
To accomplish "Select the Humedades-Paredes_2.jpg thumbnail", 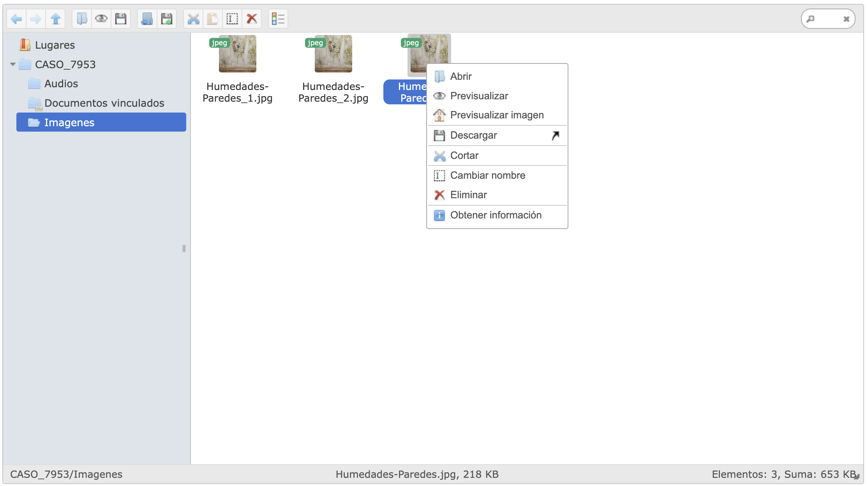I will pos(333,54).
